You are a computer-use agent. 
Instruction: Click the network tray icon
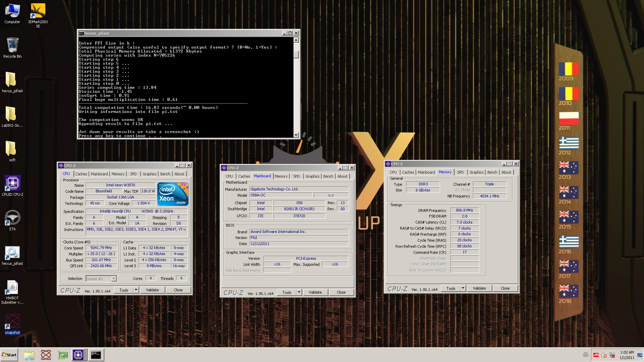(612, 355)
